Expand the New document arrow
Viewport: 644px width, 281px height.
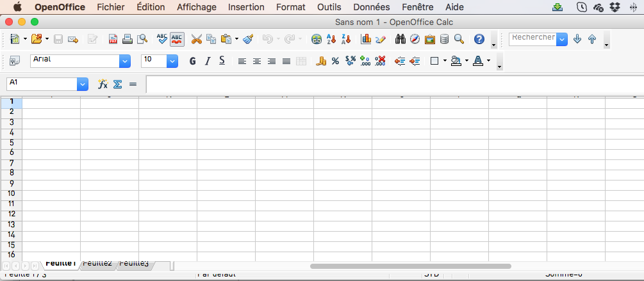click(26, 40)
